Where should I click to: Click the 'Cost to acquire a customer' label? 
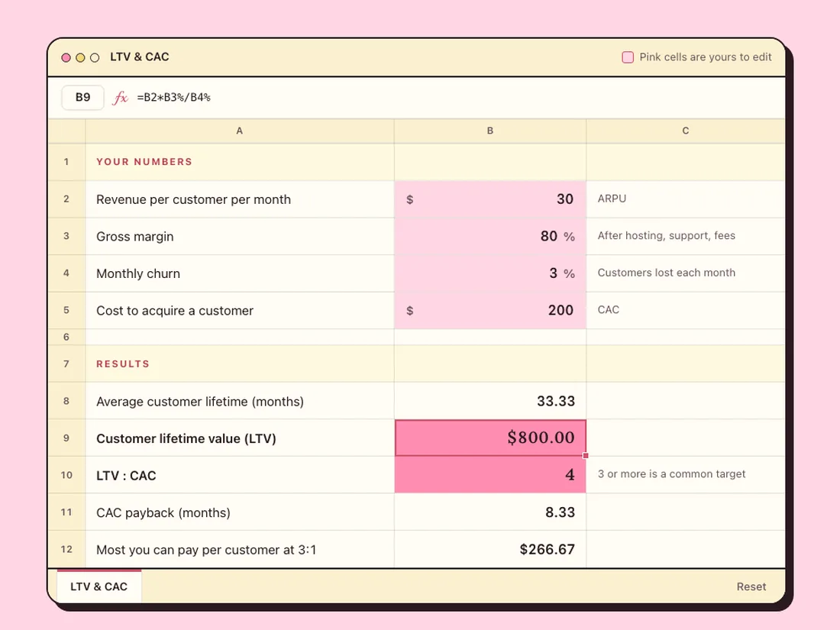pyautogui.click(x=175, y=311)
